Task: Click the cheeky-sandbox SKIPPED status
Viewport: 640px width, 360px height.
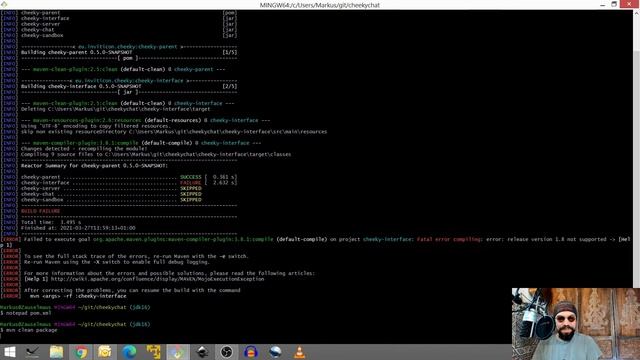Action: coord(191,200)
